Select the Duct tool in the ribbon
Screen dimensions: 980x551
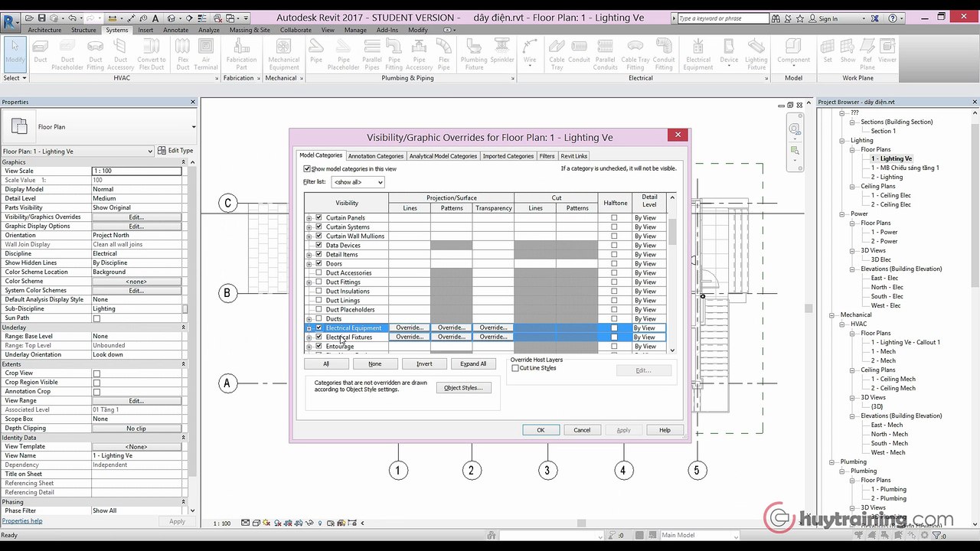click(41, 53)
